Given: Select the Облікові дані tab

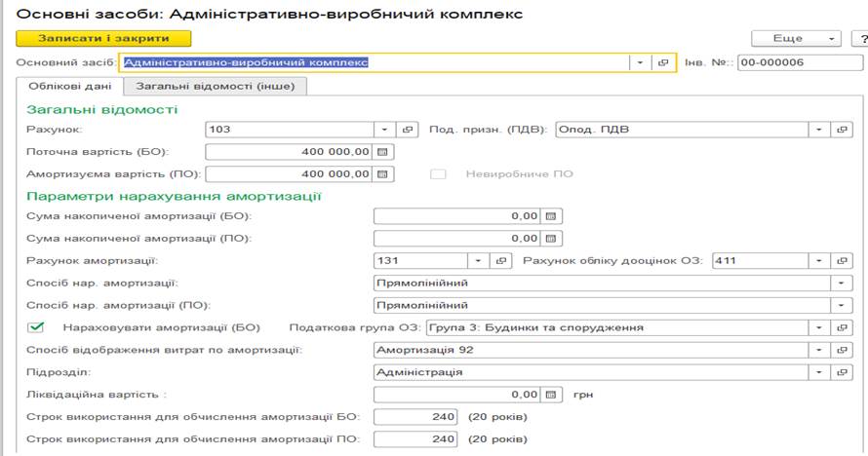Looking at the screenshot, I should (68, 86).
